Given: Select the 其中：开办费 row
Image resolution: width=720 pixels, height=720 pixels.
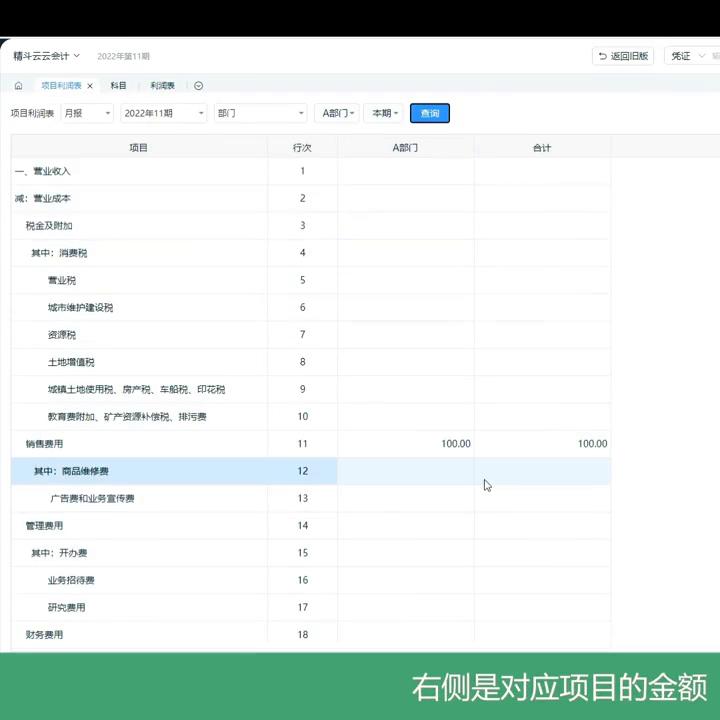Looking at the screenshot, I should coord(311,553).
